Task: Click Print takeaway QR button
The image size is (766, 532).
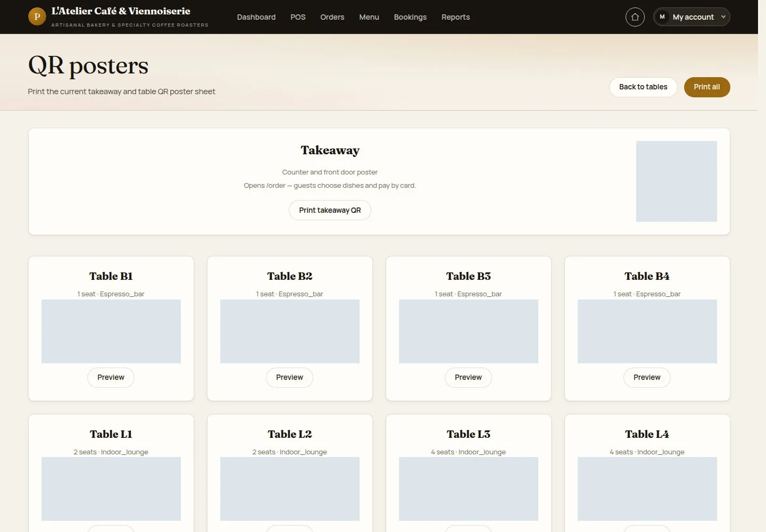Action: (330, 210)
